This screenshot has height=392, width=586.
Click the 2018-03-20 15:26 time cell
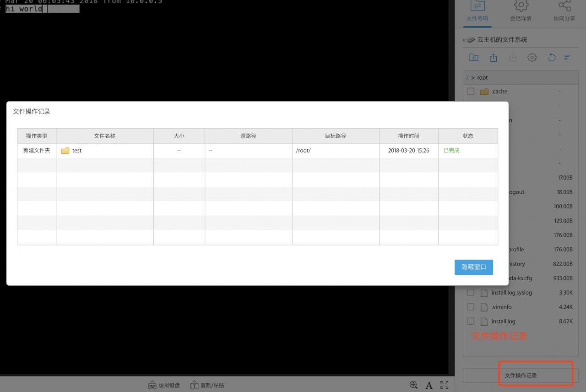(409, 151)
